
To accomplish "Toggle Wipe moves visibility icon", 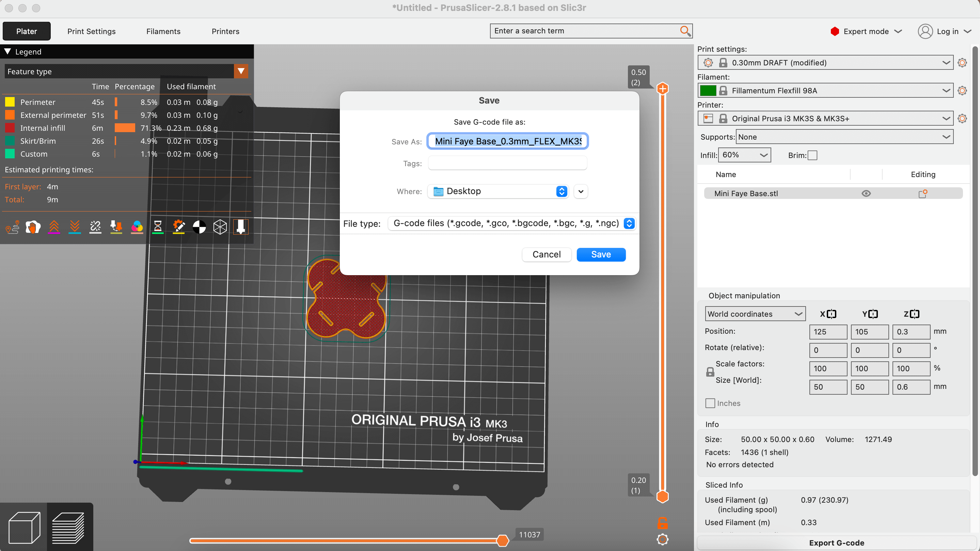I will [33, 227].
